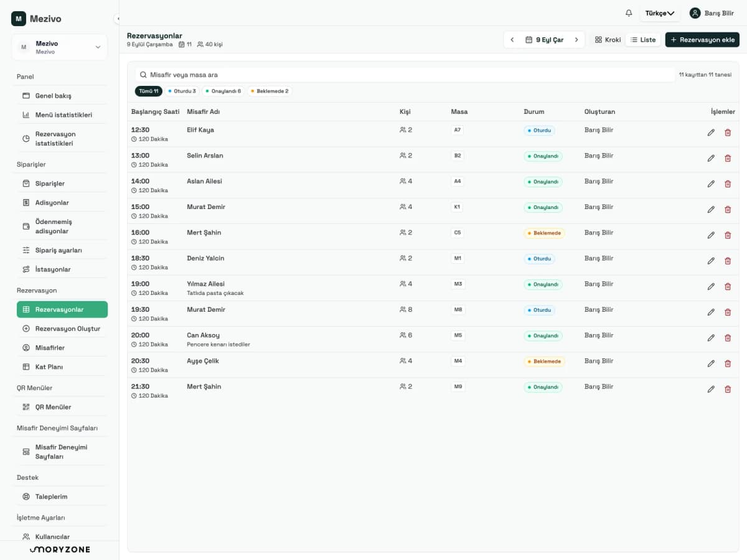This screenshot has height=560, width=747.
Task: Go to the previous day arrow
Action: click(x=512, y=40)
